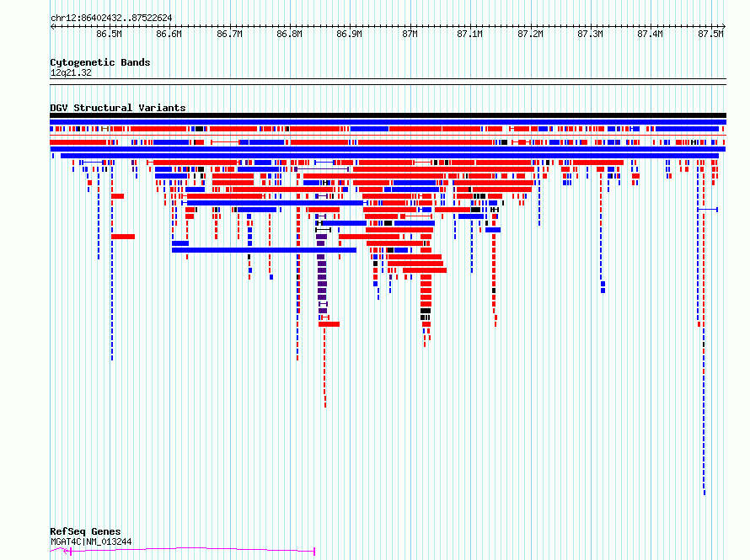This screenshot has width=750, height=560.
Task: Click the 87.1M ruler tick label
Action: pyautogui.click(x=470, y=34)
